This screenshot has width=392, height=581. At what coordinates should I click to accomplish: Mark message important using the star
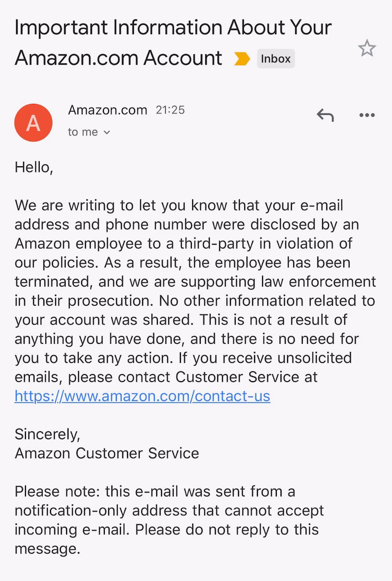pyautogui.click(x=367, y=48)
